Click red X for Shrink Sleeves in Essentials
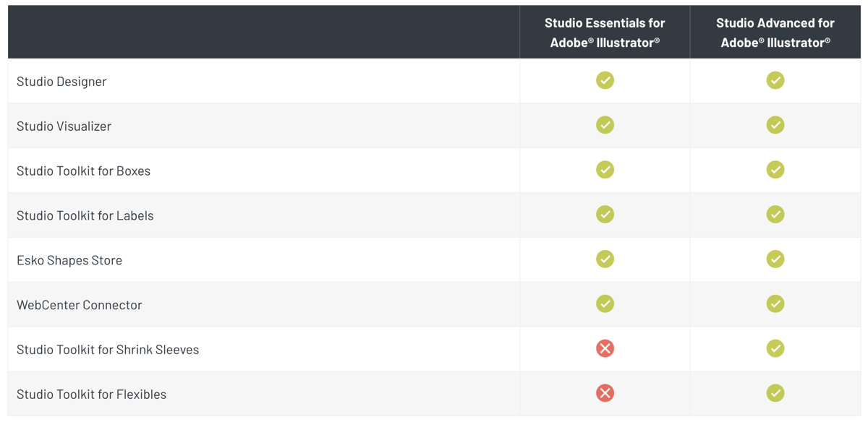The width and height of the screenshot is (868, 422). tap(605, 349)
